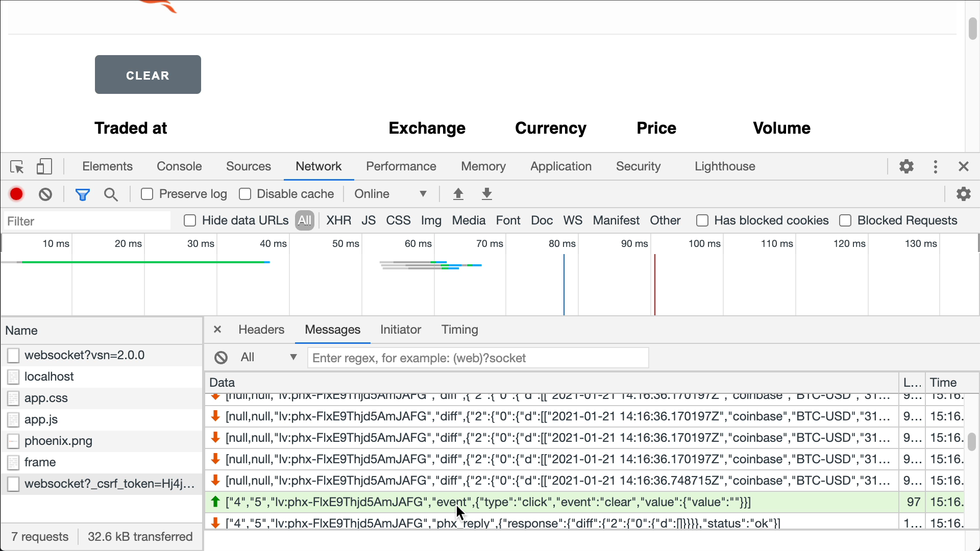
Task: Select the green sent-message arrow
Action: pos(215,502)
